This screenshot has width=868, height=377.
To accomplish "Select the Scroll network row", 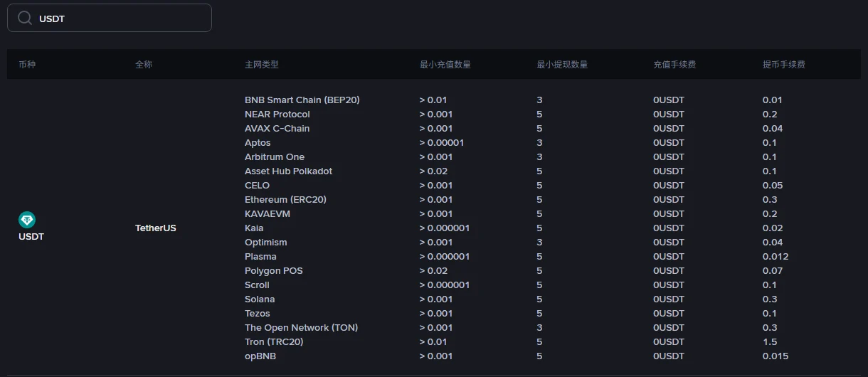I will point(257,285).
